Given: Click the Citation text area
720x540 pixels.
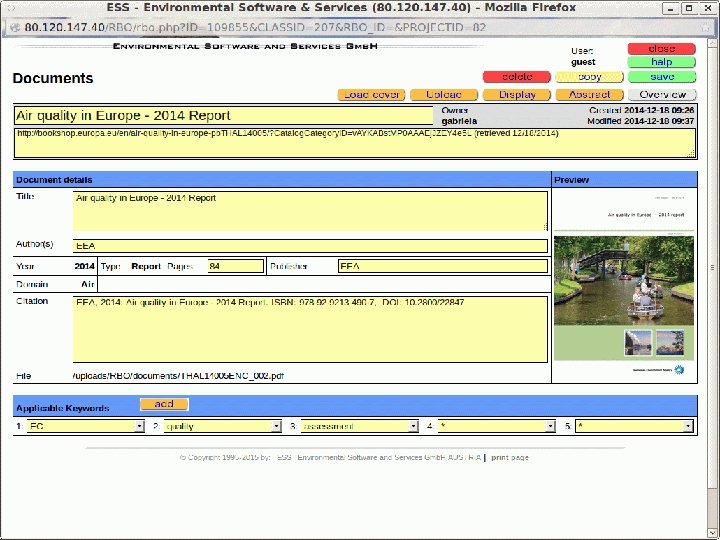Looking at the screenshot, I should 310,329.
